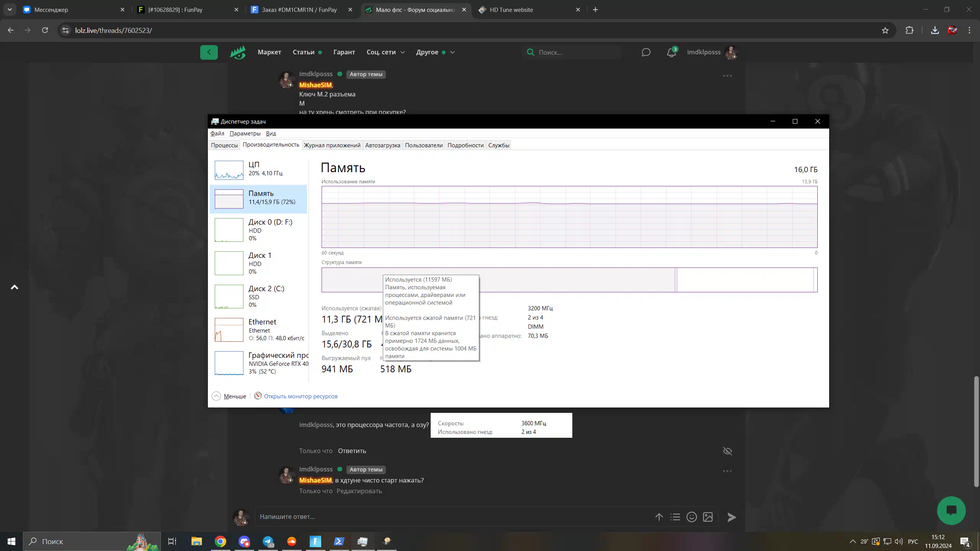Click the browser address bar URL
The height and width of the screenshot is (551, 980).
pyautogui.click(x=113, y=30)
